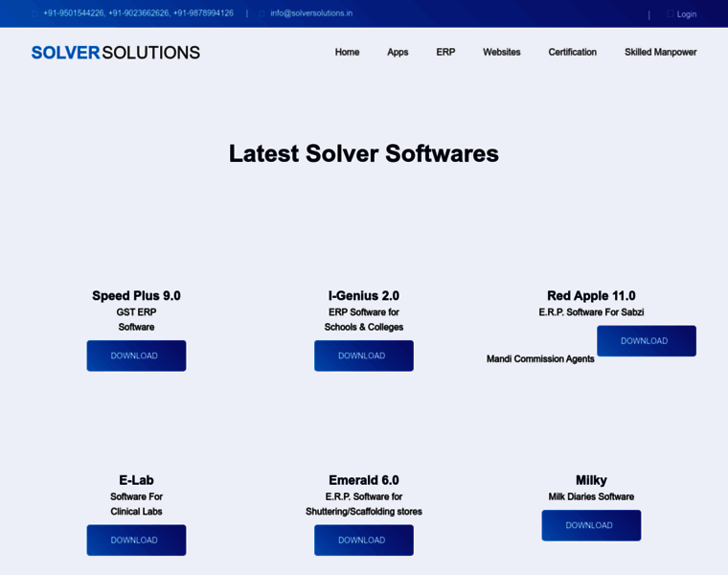Click the phone icon before the numbers
728x575 pixels.
pos(34,13)
